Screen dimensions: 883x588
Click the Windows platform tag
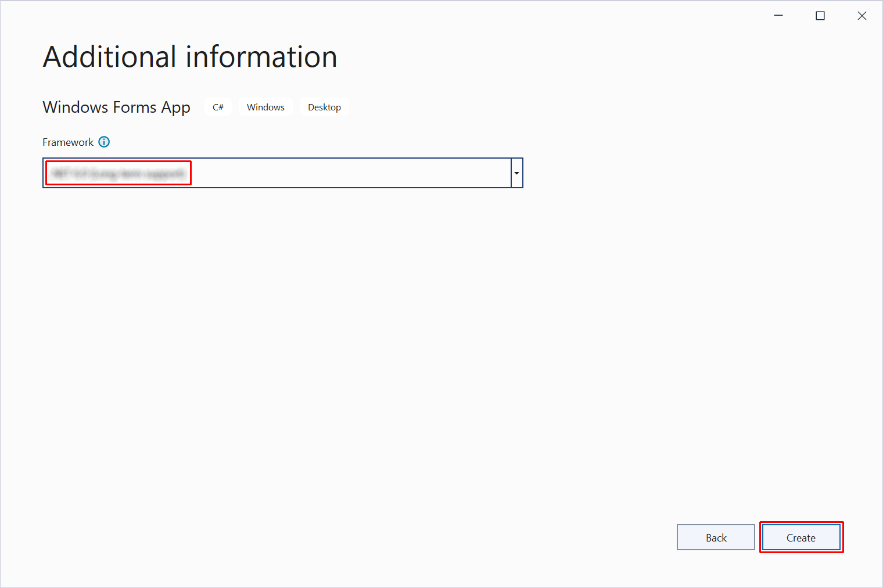point(265,107)
